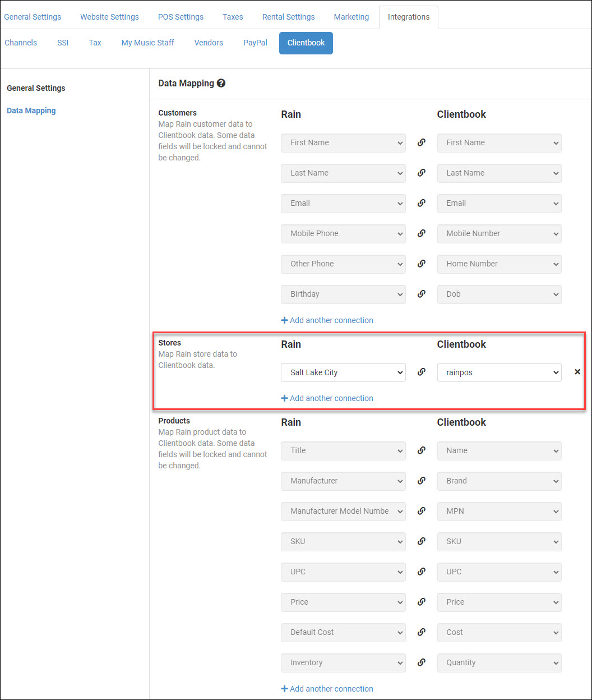Open the PayPal integration tab
The width and height of the screenshot is (592, 700).
(255, 43)
